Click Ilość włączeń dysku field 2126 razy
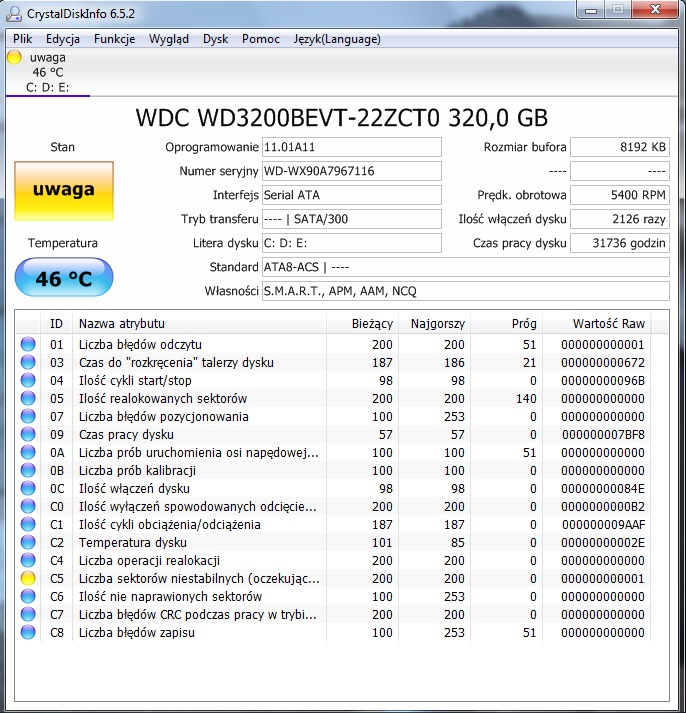This screenshot has height=713, width=686. 620,219
